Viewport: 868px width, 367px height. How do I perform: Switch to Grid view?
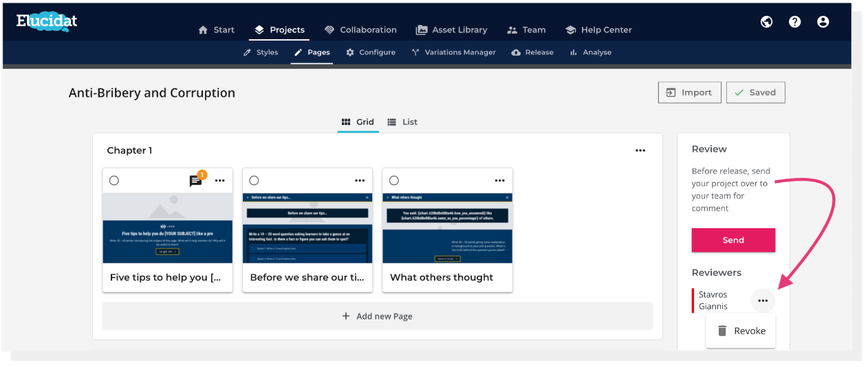[x=358, y=122]
